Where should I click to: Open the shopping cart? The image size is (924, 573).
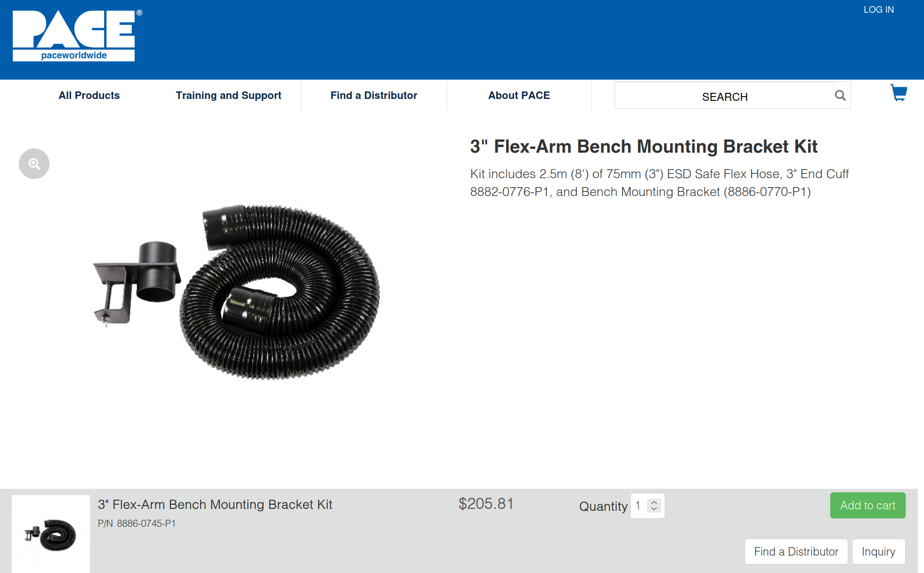(899, 92)
